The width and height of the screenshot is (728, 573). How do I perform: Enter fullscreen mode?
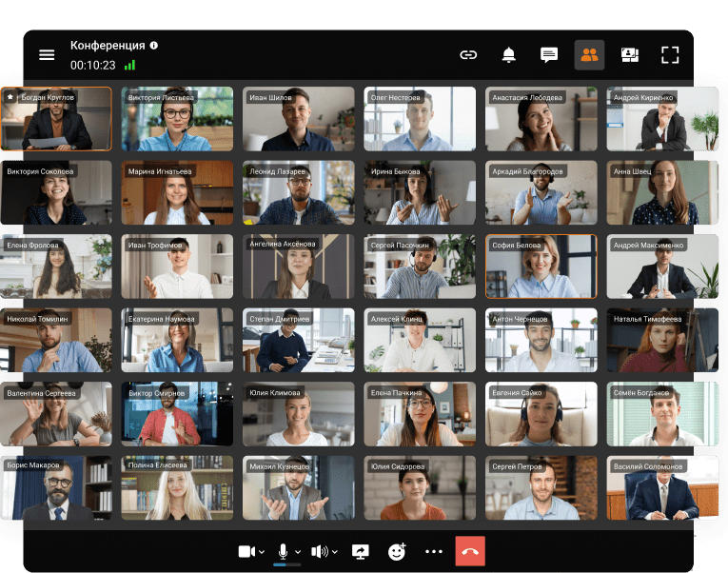(670, 55)
